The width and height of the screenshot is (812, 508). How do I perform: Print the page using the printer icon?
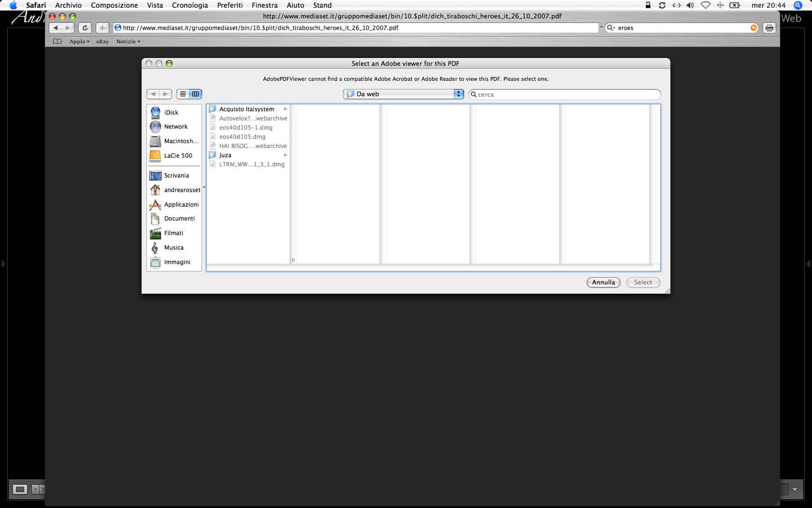pos(769,28)
